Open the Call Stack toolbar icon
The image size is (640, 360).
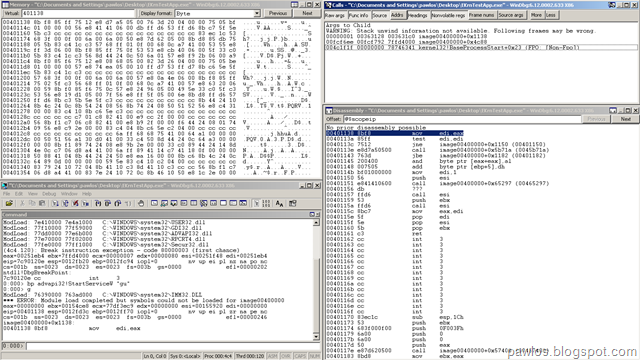click(x=203, y=203)
